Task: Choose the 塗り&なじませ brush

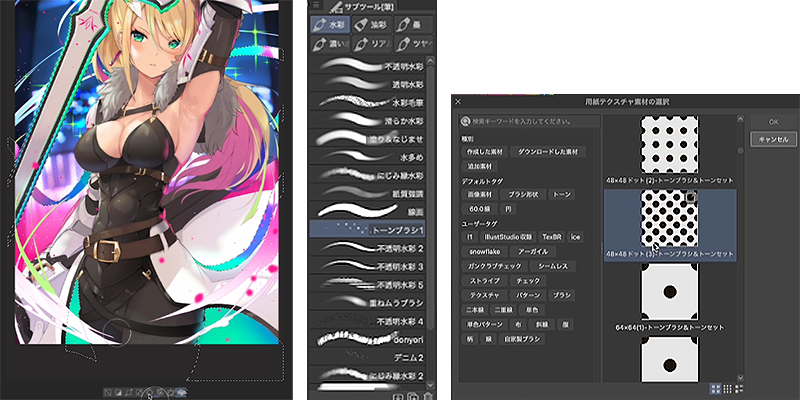Action: pos(367,139)
